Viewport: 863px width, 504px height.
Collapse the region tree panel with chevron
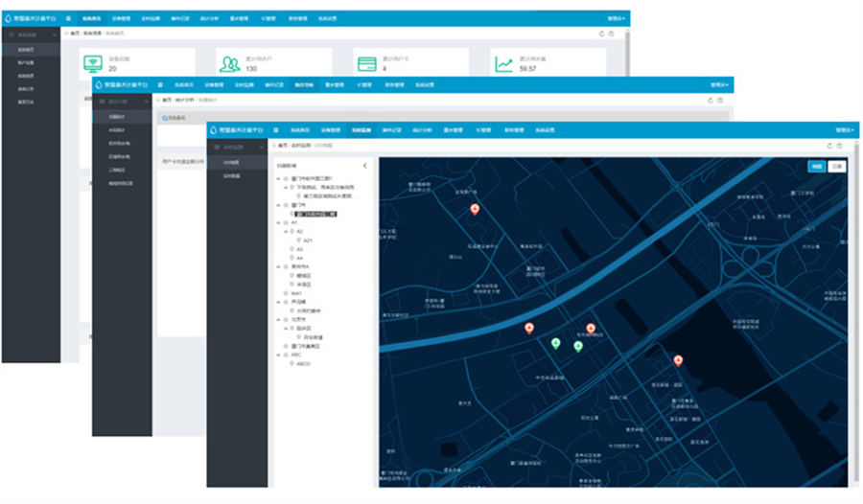364,166
